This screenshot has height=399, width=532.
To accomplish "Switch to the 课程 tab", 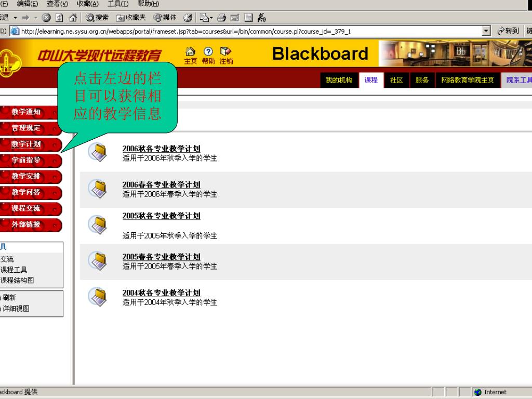I will click(x=371, y=80).
